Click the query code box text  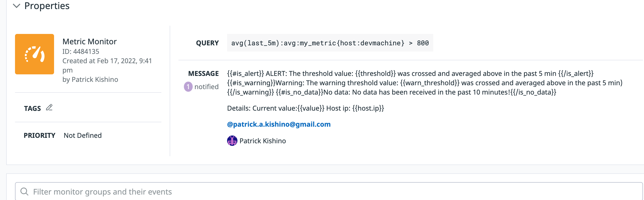coord(330,43)
